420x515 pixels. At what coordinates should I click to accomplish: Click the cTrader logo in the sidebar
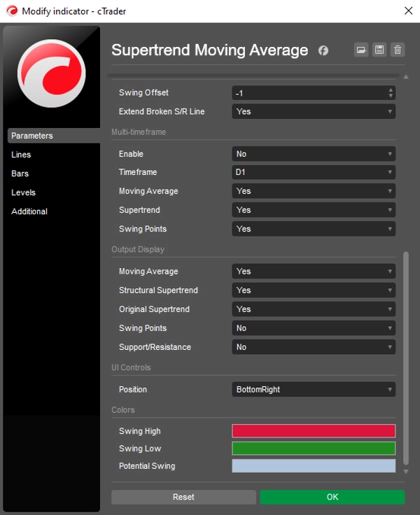point(52,73)
